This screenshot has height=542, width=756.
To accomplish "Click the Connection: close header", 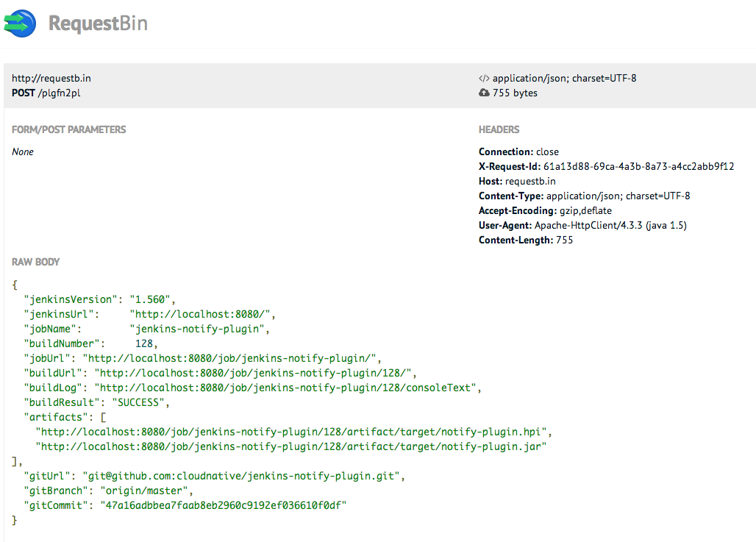I will click(x=518, y=152).
